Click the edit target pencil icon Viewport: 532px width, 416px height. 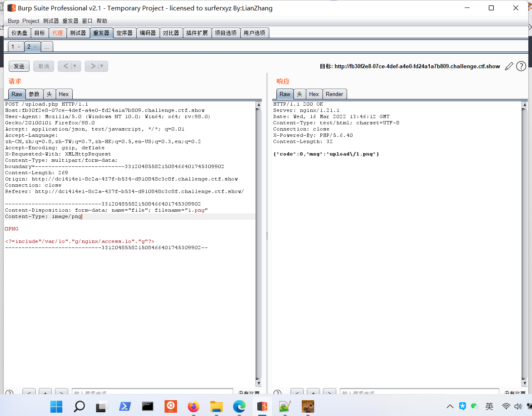[x=509, y=66]
